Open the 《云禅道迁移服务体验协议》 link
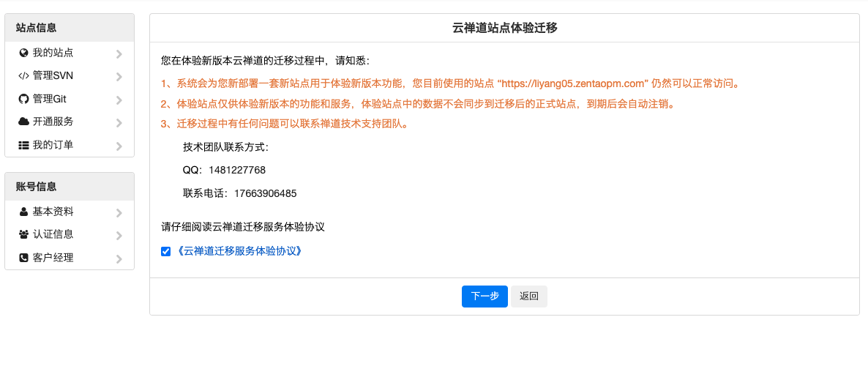 click(x=239, y=251)
